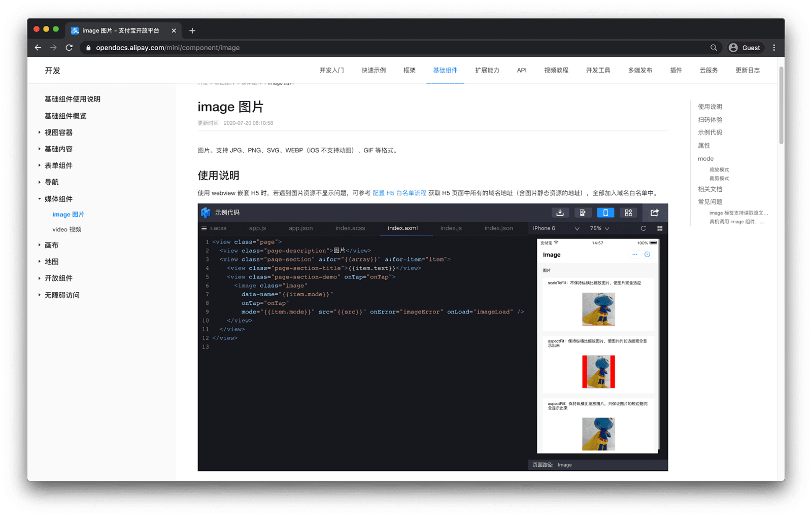Image resolution: width=812 pixels, height=517 pixels.
Task: Click the download icon in the code playground
Action: click(560, 213)
